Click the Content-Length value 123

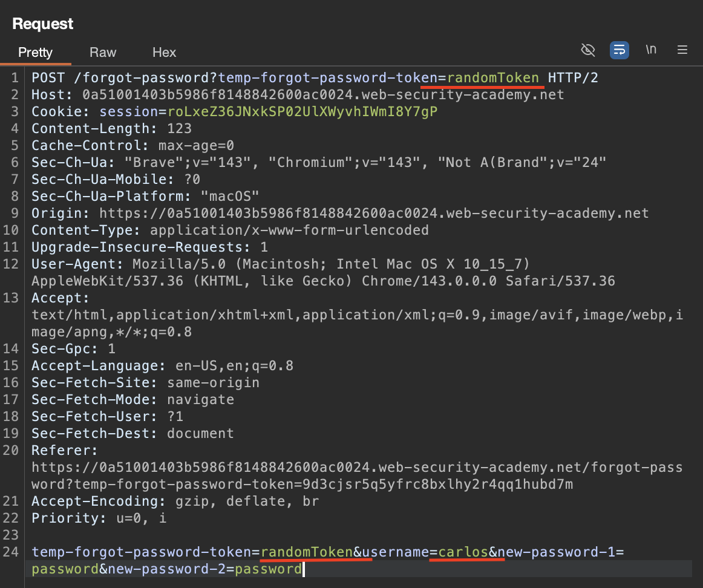coord(180,129)
